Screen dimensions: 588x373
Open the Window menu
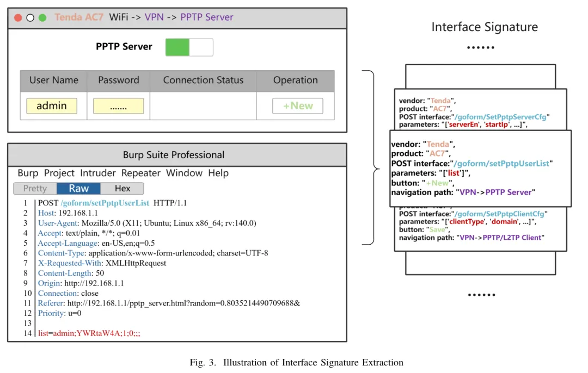pos(184,173)
